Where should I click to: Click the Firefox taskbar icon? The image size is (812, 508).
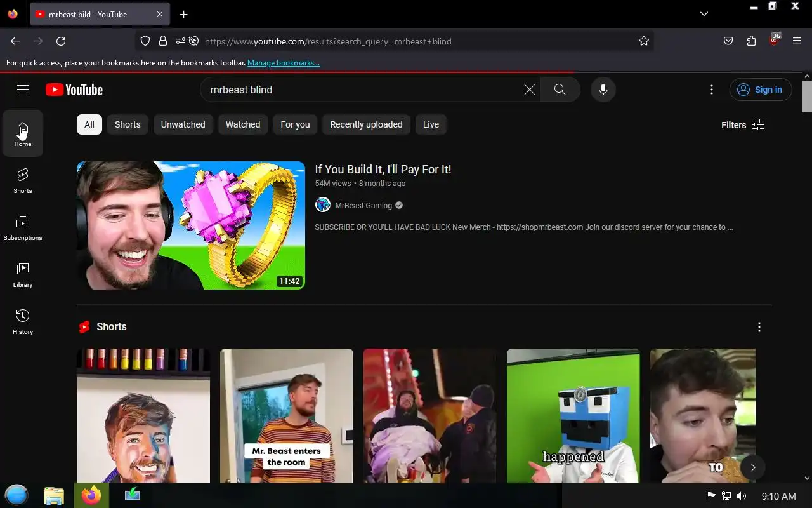[91, 495]
